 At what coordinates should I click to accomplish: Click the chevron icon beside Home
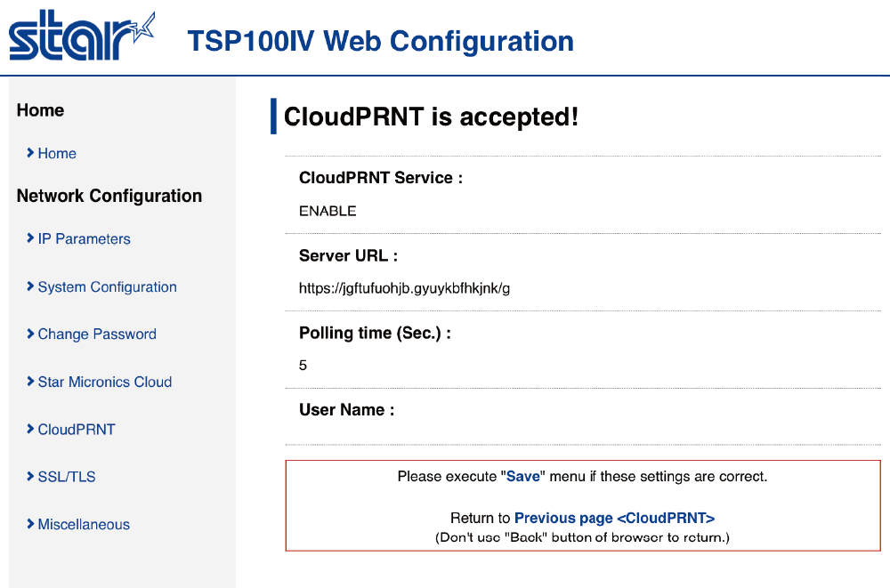pyautogui.click(x=30, y=154)
